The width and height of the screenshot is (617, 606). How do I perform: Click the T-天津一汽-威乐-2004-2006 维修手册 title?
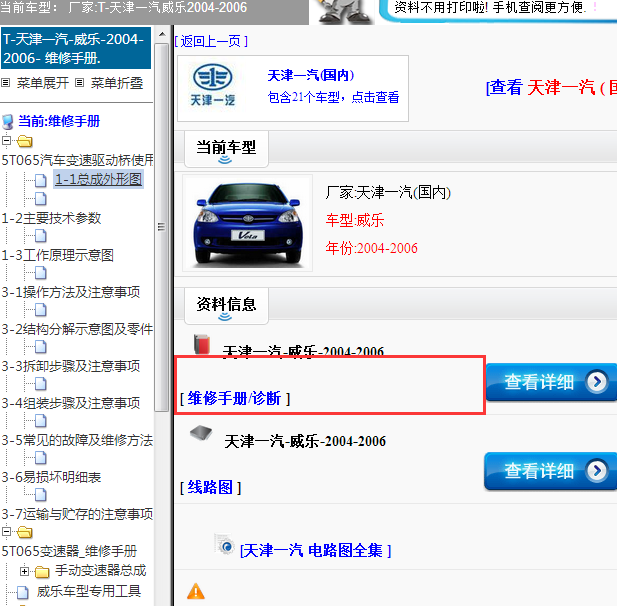pos(76,48)
